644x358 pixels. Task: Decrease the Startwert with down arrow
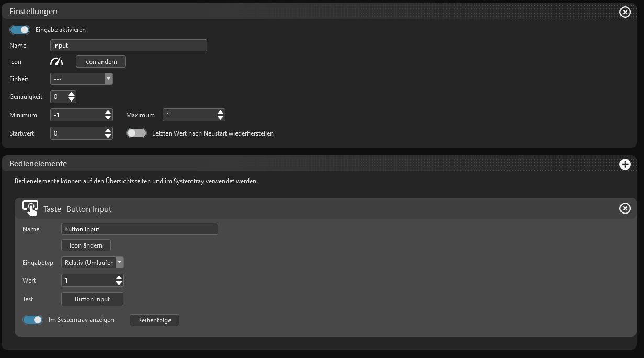pos(108,136)
